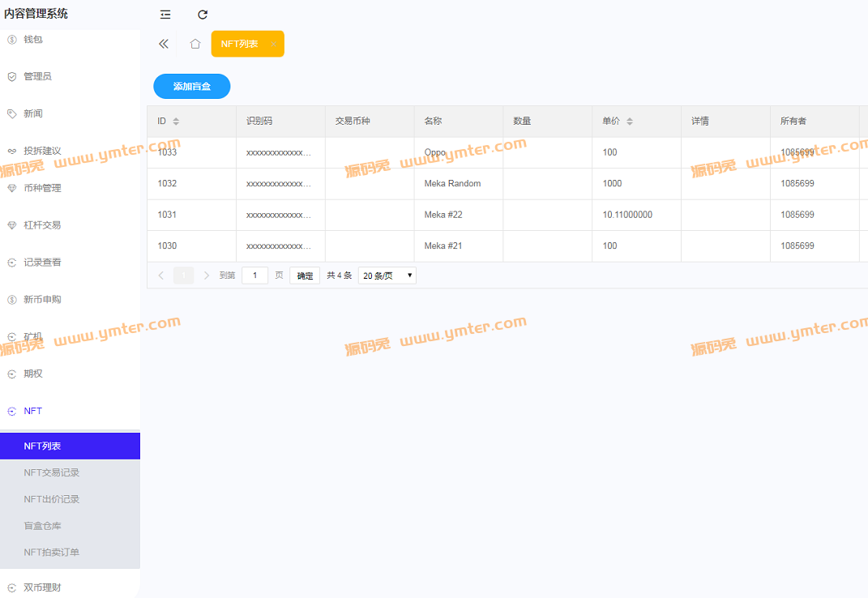This screenshot has width=868, height=598.
Task: Click the 投诉建议 sidebar icon
Action: point(11,151)
